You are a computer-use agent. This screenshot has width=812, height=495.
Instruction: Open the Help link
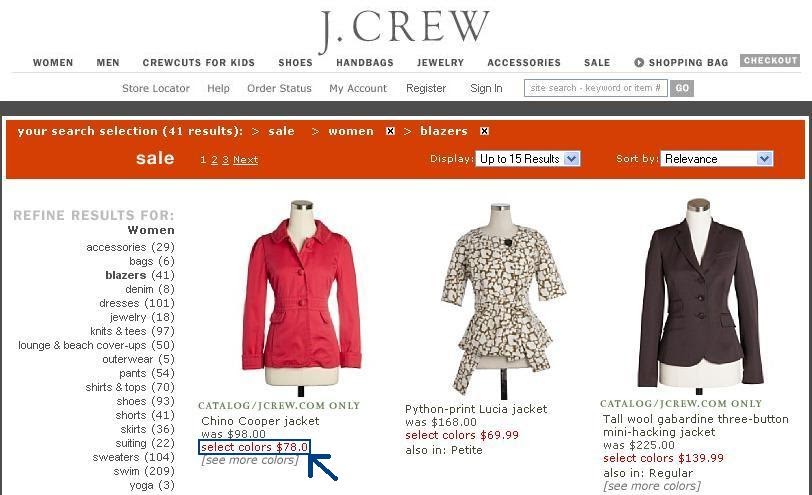[x=218, y=89]
